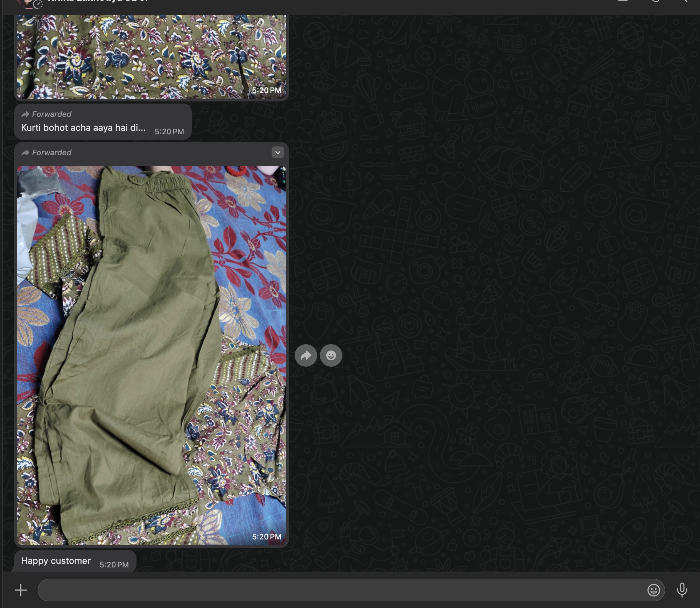This screenshot has width=700, height=608.
Task: Click the plus attach icon
Action: [x=21, y=590]
